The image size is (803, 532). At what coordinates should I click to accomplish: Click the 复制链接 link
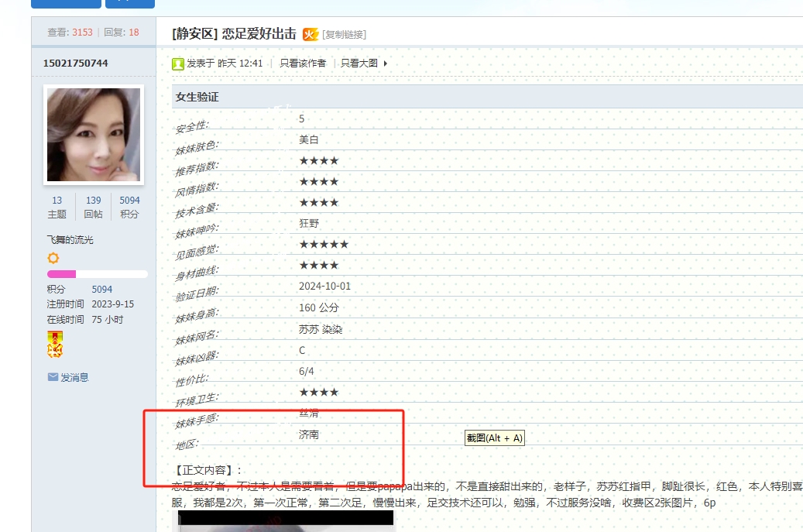(x=344, y=35)
